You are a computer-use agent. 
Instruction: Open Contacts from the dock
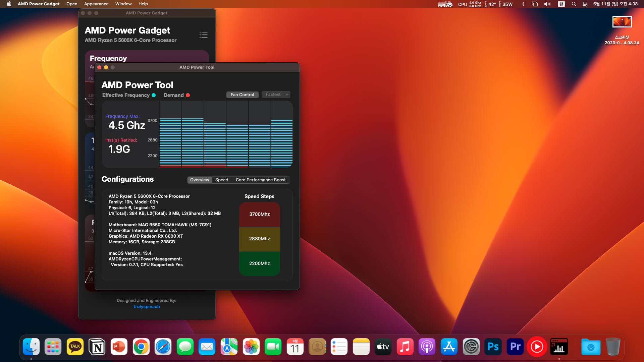pyautogui.click(x=317, y=347)
